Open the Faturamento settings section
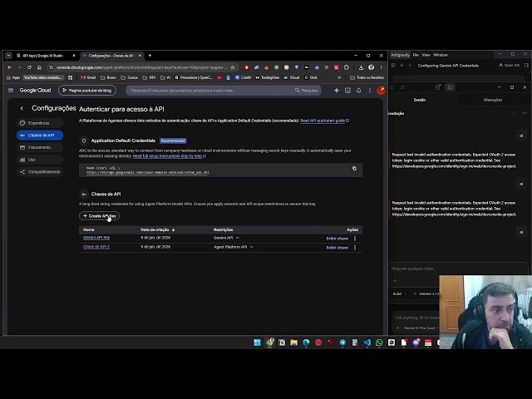This screenshot has width=532, height=399. pos(40,148)
